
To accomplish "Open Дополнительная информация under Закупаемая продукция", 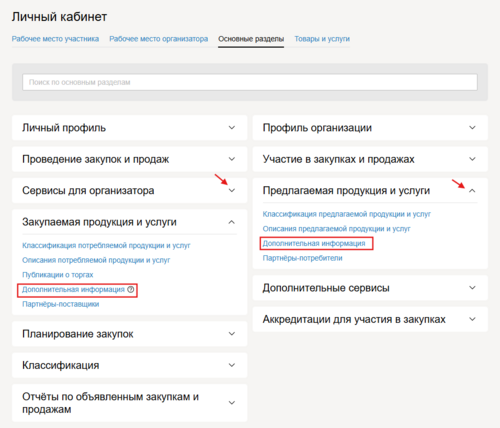I will (x=73, y=289).
